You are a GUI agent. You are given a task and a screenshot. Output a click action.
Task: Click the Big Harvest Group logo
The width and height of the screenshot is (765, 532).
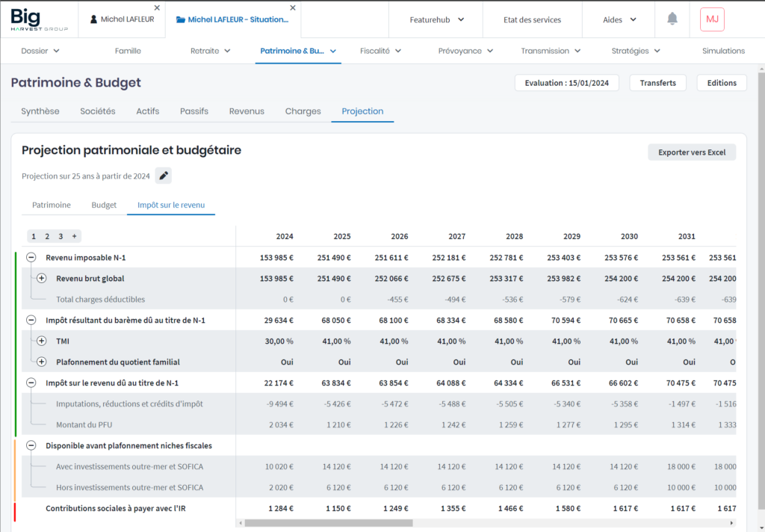coord(39,19)
